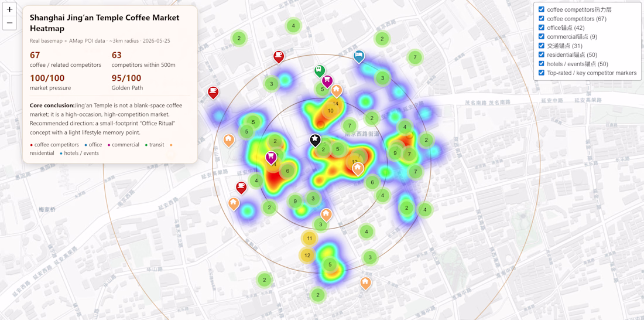Select the black star center marker
The image size is (644, 320).
[x=315, y=140]
